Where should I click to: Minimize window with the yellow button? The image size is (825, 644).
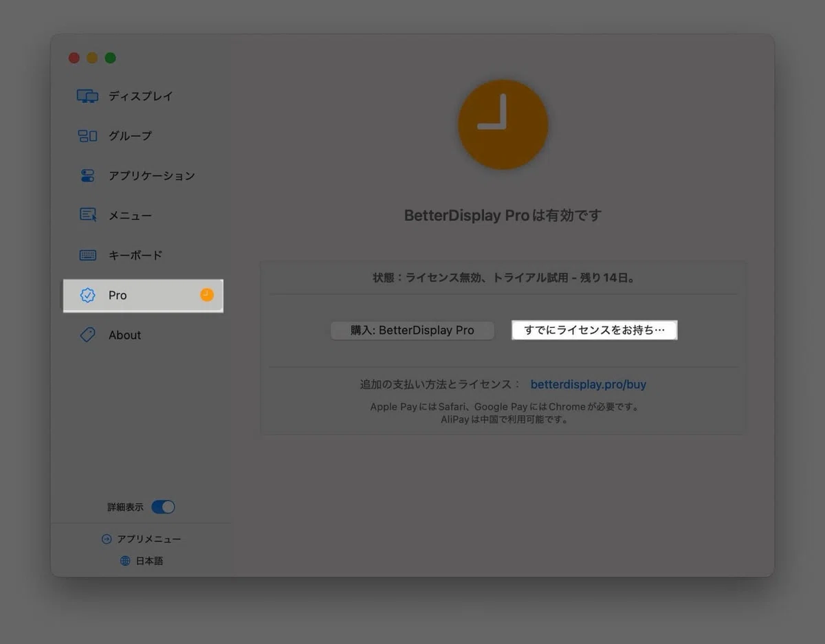(92, 58)
